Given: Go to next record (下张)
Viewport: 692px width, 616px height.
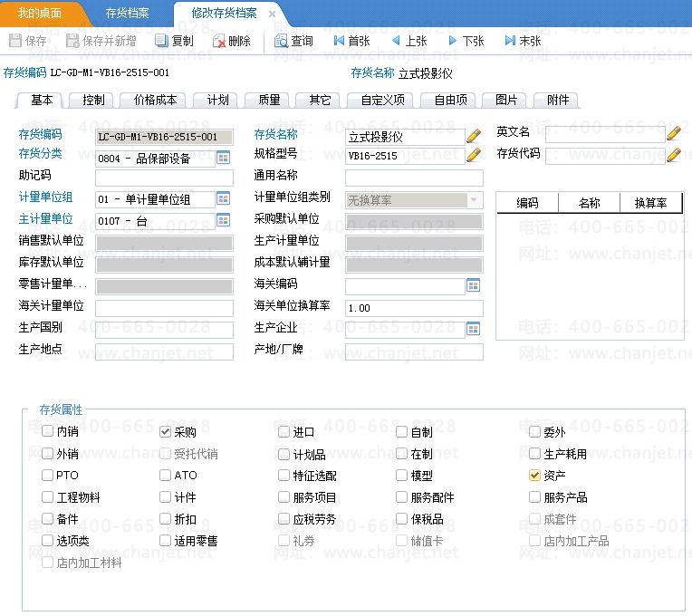Looking at the screenshot, I should coord(453,41).
